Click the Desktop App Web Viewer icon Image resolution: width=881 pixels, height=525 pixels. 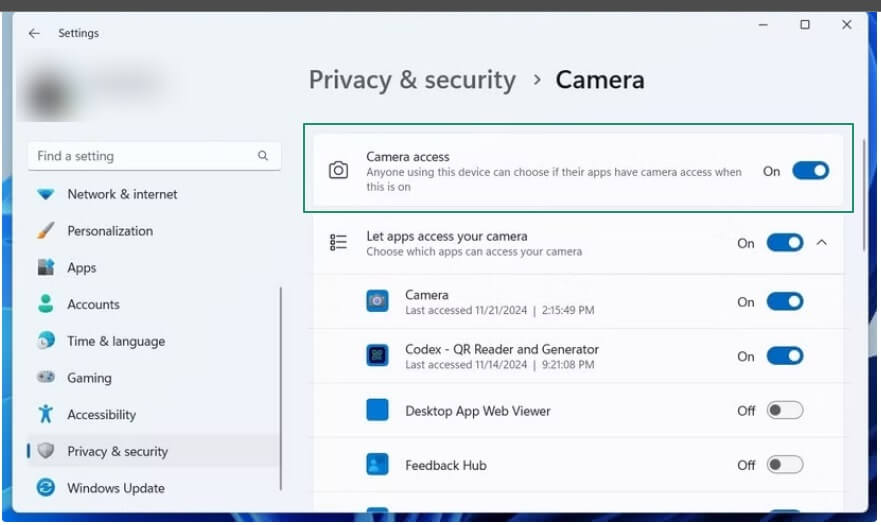pos(377,410)
